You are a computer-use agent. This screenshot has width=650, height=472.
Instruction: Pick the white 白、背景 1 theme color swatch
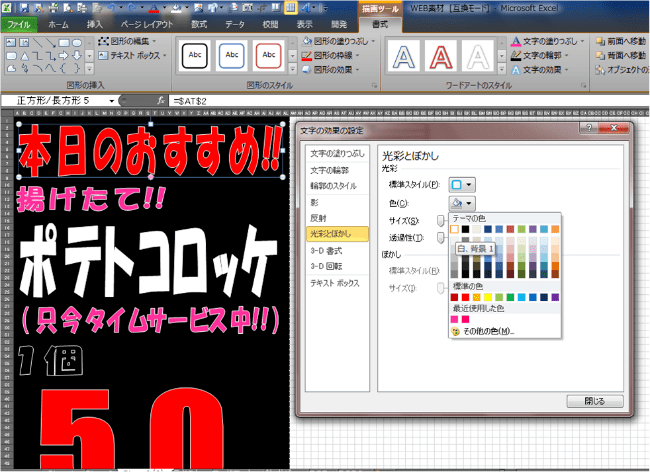click(454, 229)
